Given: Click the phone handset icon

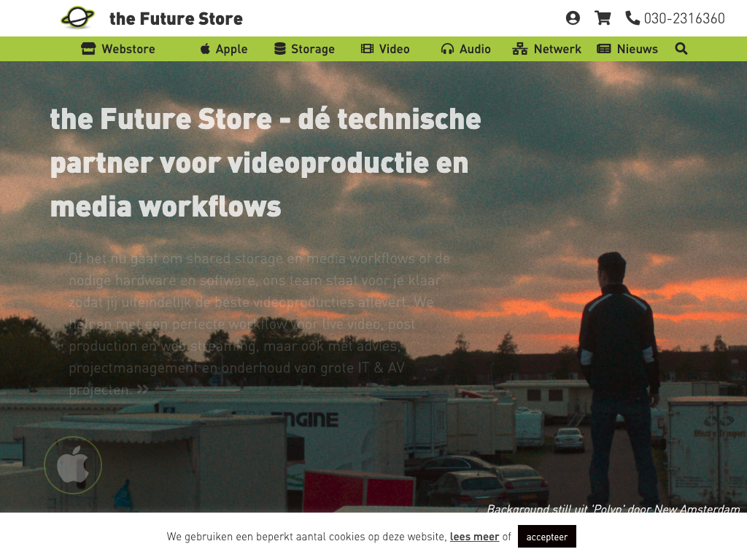Looking at the screenshot, I should click(632, 18).
